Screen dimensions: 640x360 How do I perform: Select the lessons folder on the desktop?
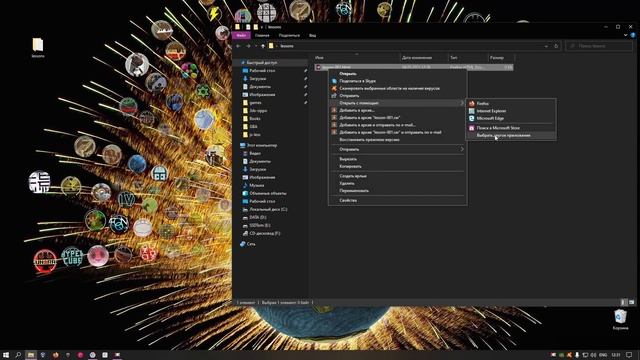(38, 48)
